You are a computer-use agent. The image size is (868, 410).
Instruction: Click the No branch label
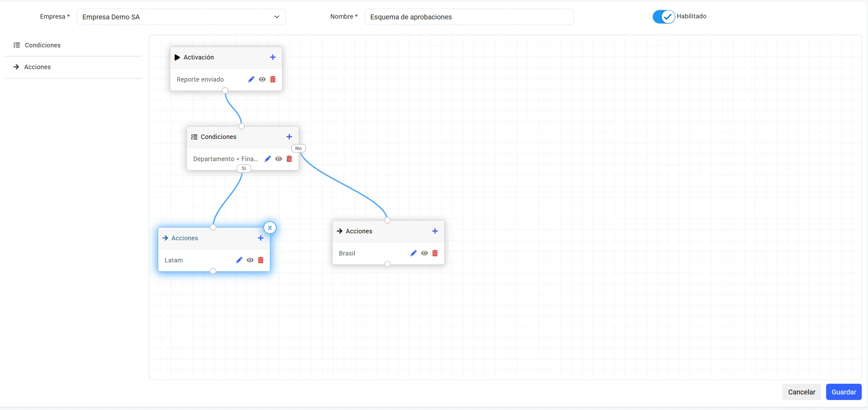[x=298, y=149]
